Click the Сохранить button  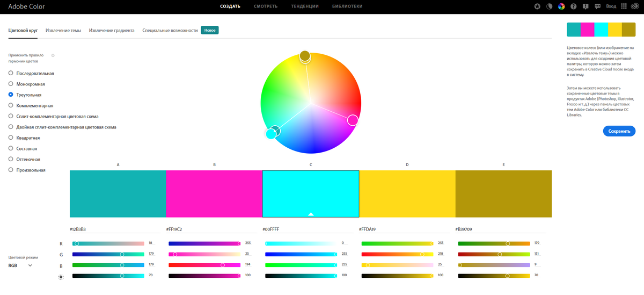(x=619, y=131)
